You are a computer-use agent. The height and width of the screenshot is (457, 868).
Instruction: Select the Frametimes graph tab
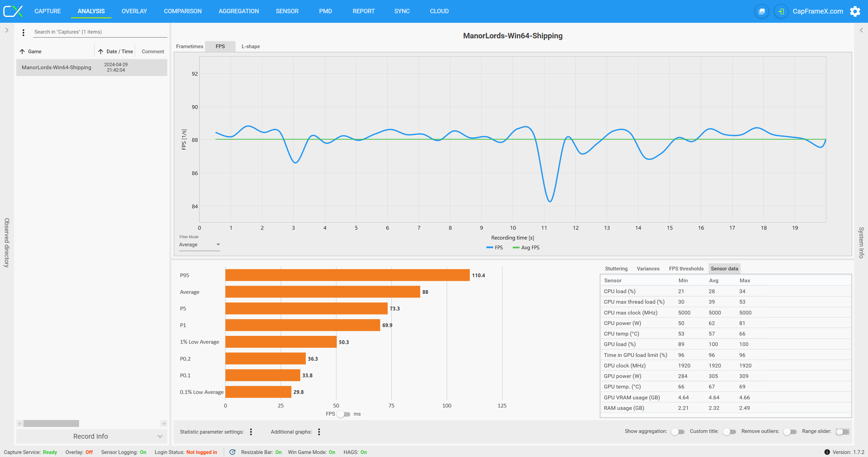point(189,46)
